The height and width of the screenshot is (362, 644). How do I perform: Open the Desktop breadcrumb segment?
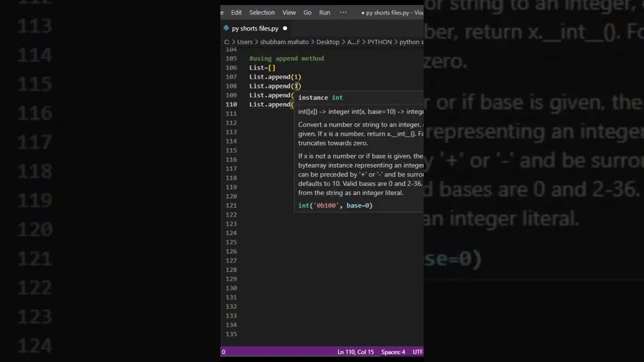coord(328,42)
